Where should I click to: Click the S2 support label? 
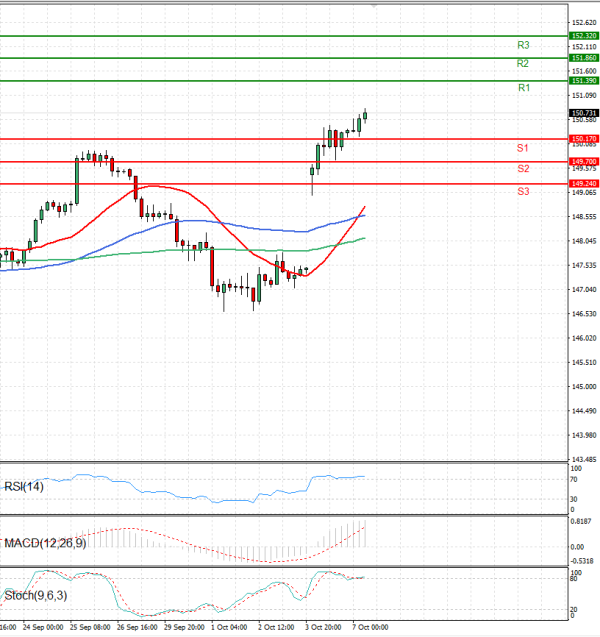point(523,169)
